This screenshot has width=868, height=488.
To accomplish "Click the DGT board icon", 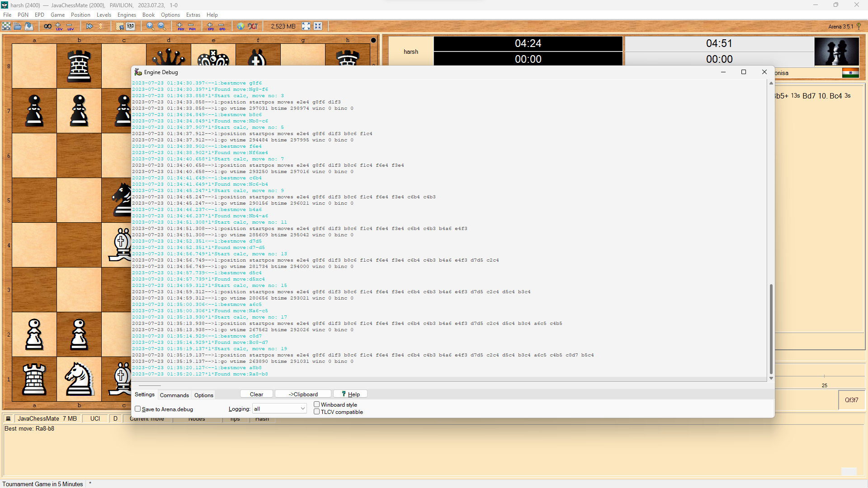I will (x=253, y=26).
